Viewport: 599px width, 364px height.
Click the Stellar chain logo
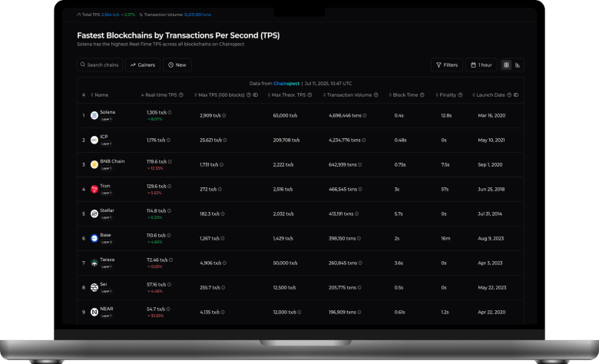[x=94, y=214]
